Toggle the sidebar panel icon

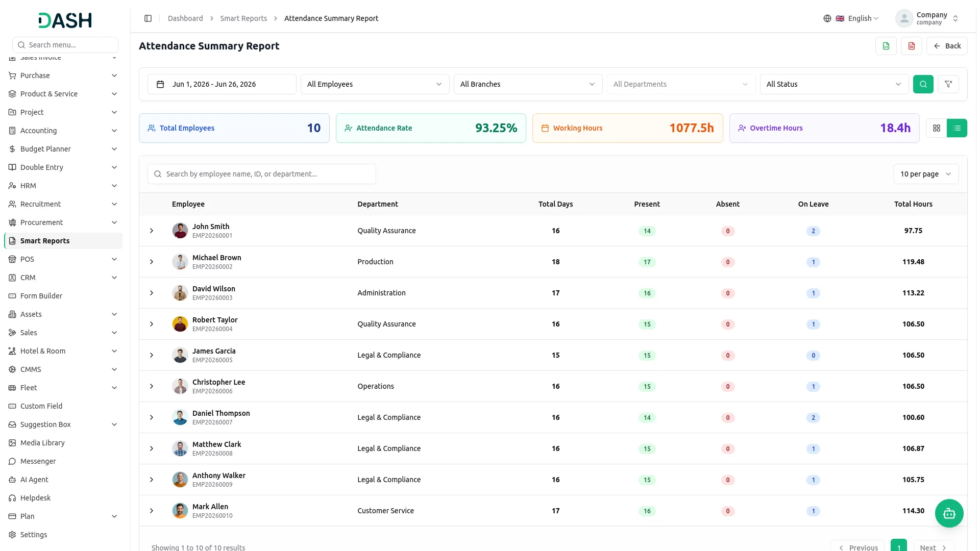coord(148,18)
